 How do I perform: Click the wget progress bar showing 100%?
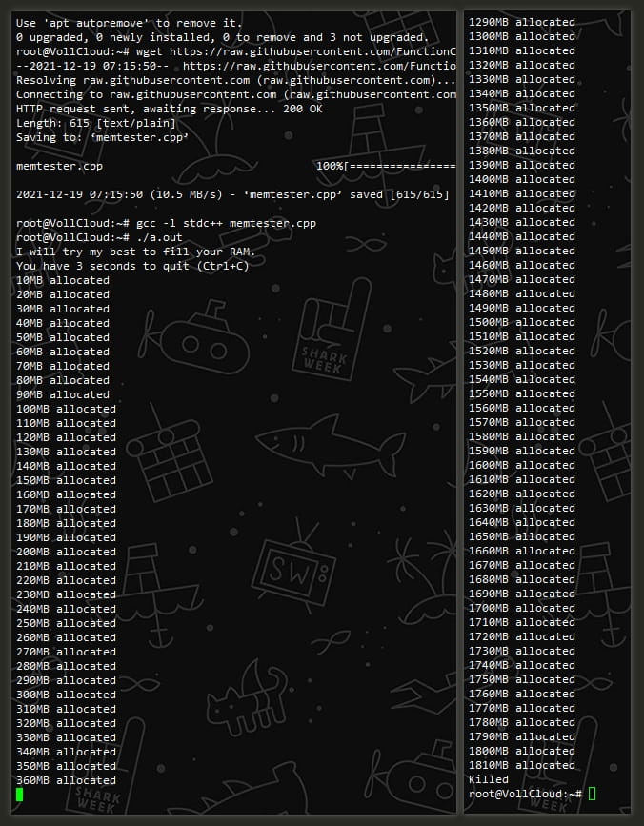pos(386,166)
